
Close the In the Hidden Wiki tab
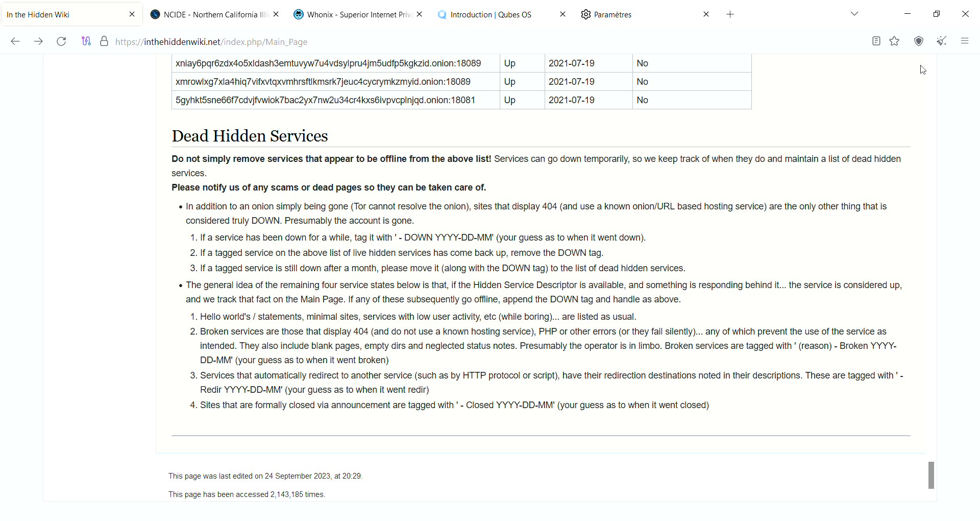click(132, 14)
